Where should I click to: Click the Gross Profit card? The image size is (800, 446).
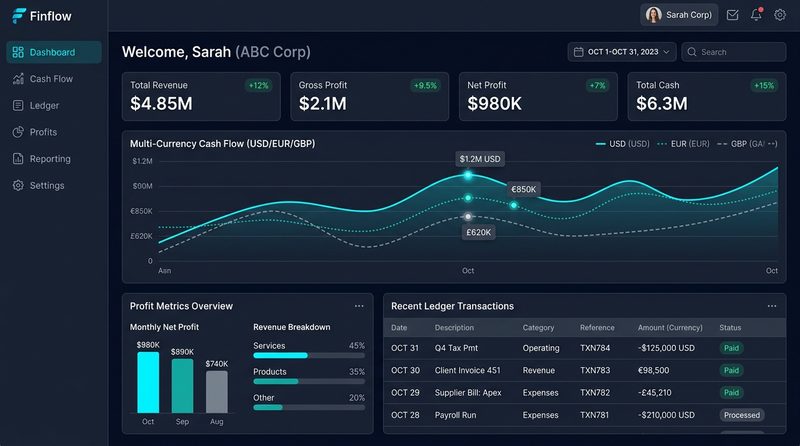pyautogui.click(x=369, y=96)
